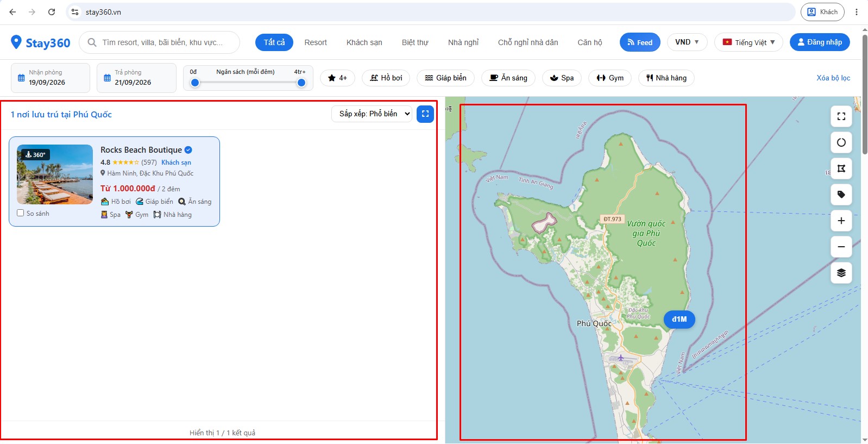The height and width of the screenshot is (444, 868).
Task: Select the Biệt thự tab
Action: [x=415, y=42]
